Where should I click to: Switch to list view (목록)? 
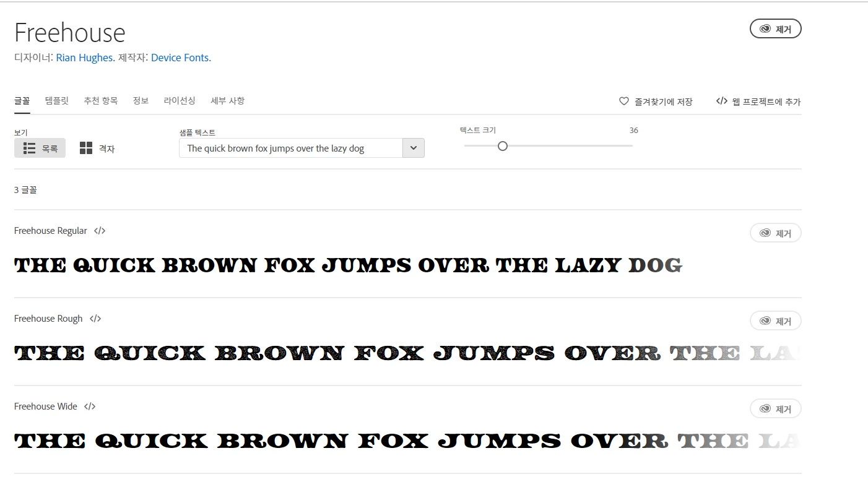click(x=40, y=148)
